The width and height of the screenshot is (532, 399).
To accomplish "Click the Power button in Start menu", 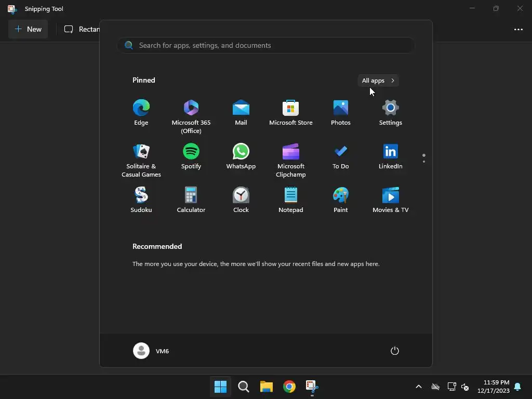I will pyautogui.click(x=395, y=351).
